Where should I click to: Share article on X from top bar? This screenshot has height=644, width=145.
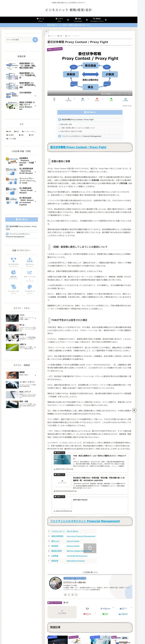(54, 99)
